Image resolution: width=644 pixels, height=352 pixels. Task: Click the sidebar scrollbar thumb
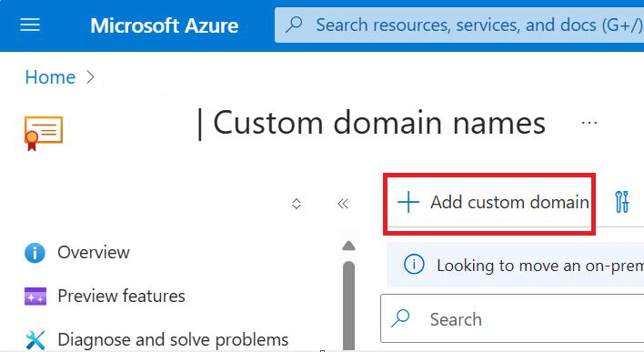348,306
